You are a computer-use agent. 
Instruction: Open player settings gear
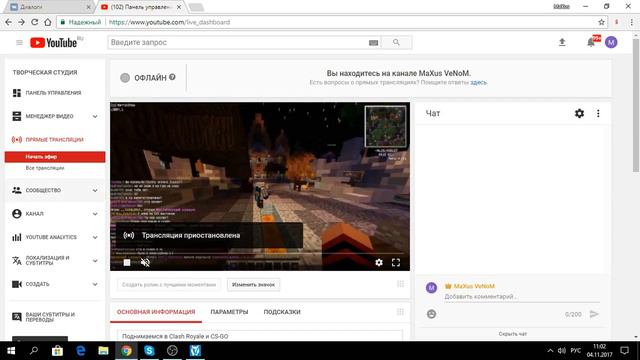coord(379,262)
